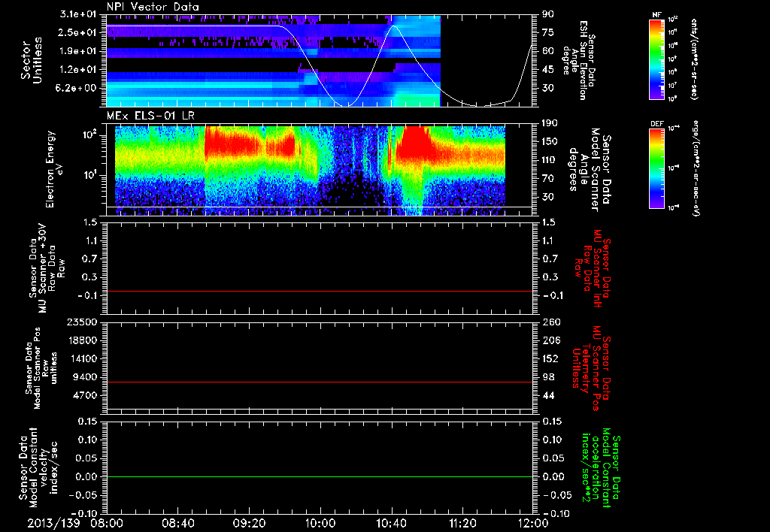Click the "90" sun elevation tick label
770x532 pixels.
pyautogui.click(x=548, y=14)
